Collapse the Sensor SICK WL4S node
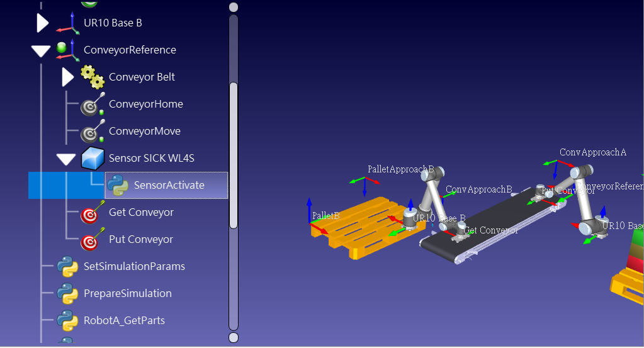 coord(66,159)
